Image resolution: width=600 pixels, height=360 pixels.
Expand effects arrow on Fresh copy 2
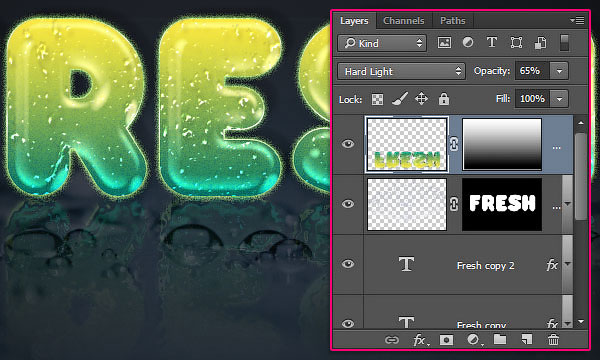568,264
